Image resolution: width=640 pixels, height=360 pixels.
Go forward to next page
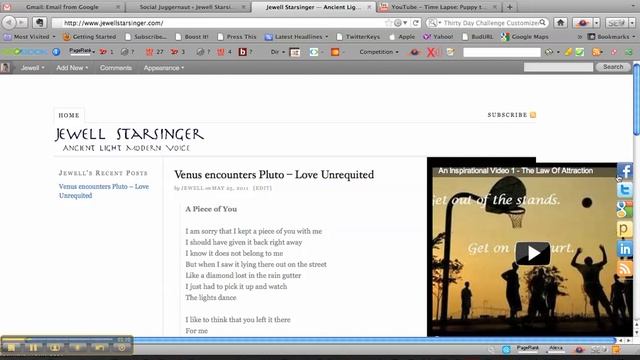(22, 23)
